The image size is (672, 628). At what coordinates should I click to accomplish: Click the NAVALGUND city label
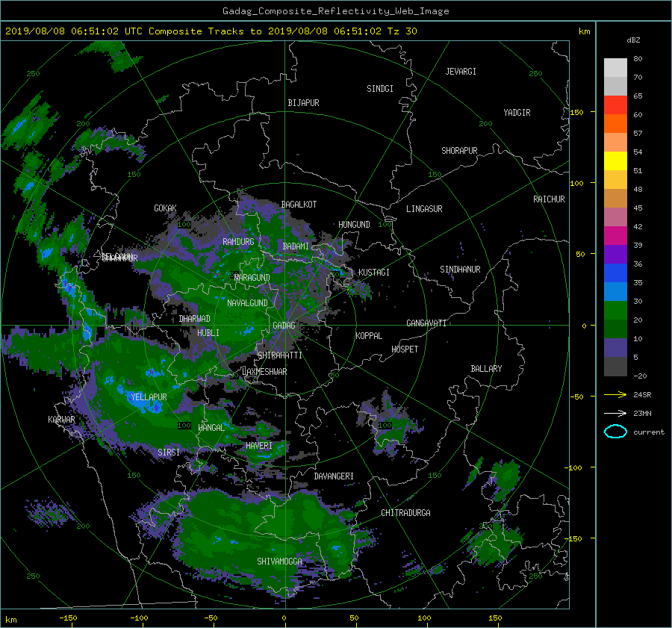(x=247, y=303)
